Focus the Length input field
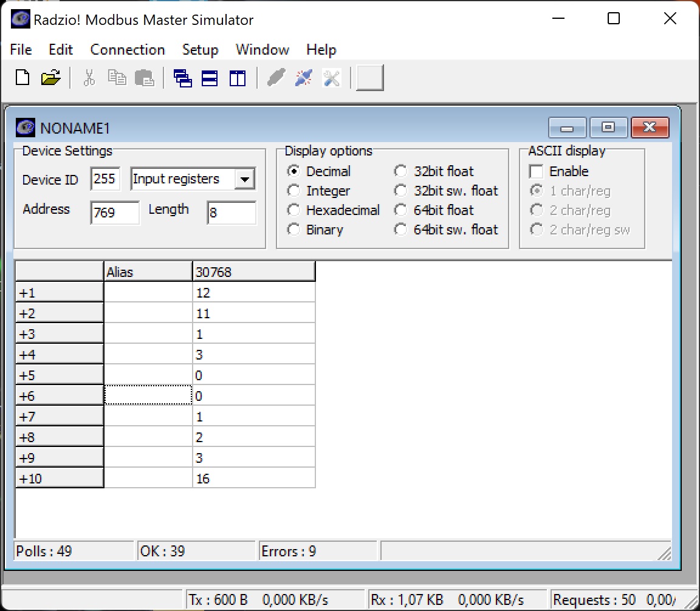The image size is (700, 611). pos(232,213)
